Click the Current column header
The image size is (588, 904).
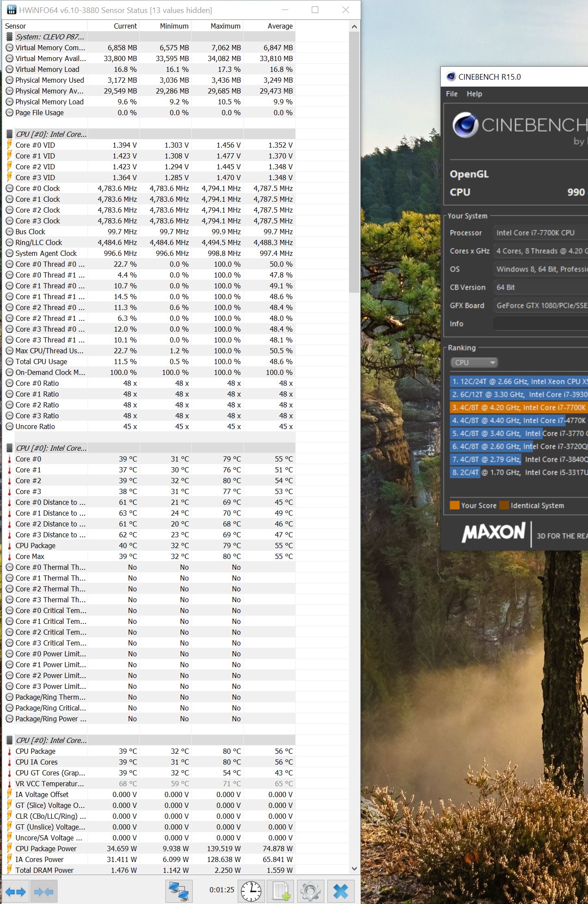(113, 26)
